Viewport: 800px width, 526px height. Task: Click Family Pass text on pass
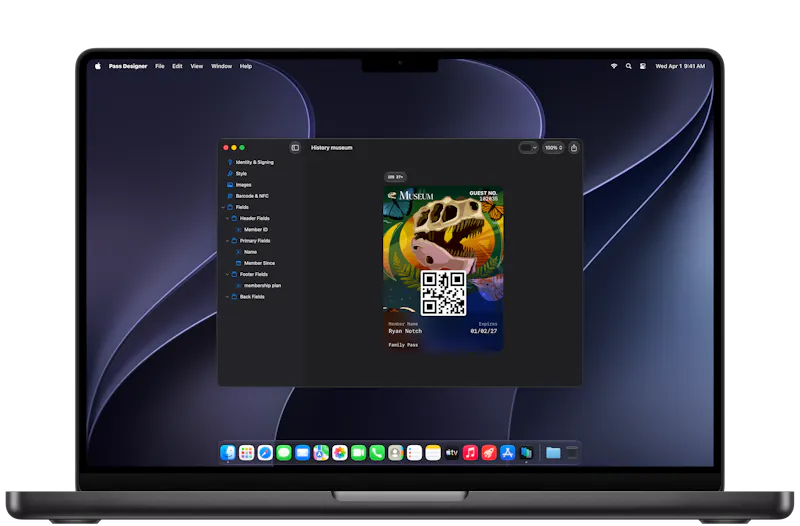403,345
